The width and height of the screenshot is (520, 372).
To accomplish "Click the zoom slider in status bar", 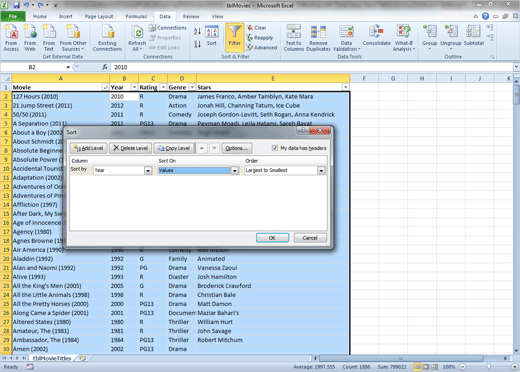I will 488,367.
